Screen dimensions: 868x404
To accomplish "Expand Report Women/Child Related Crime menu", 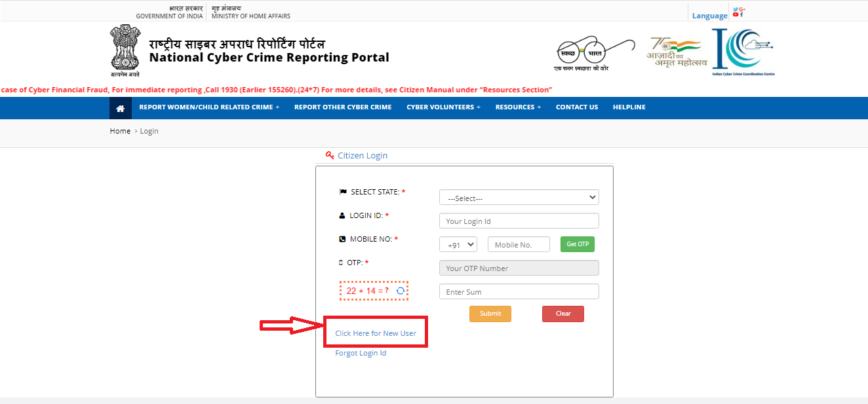I will click(x=209, y=107).
